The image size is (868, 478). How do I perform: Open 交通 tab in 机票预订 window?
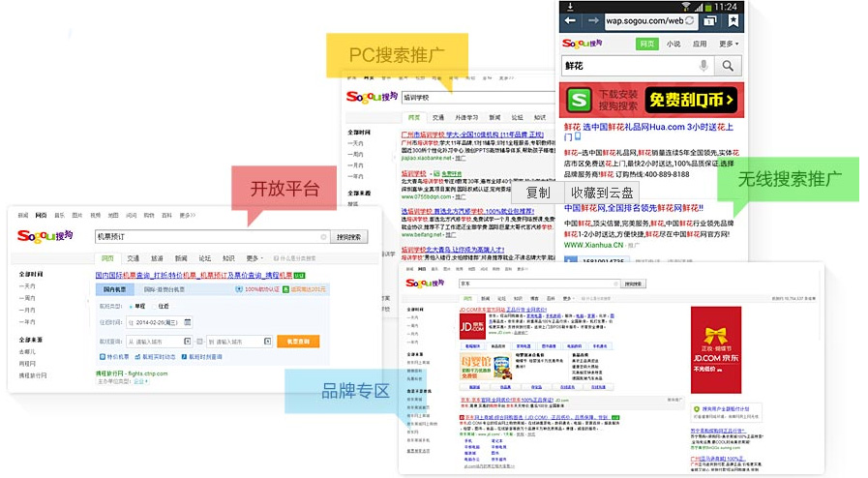pos(133,258)
